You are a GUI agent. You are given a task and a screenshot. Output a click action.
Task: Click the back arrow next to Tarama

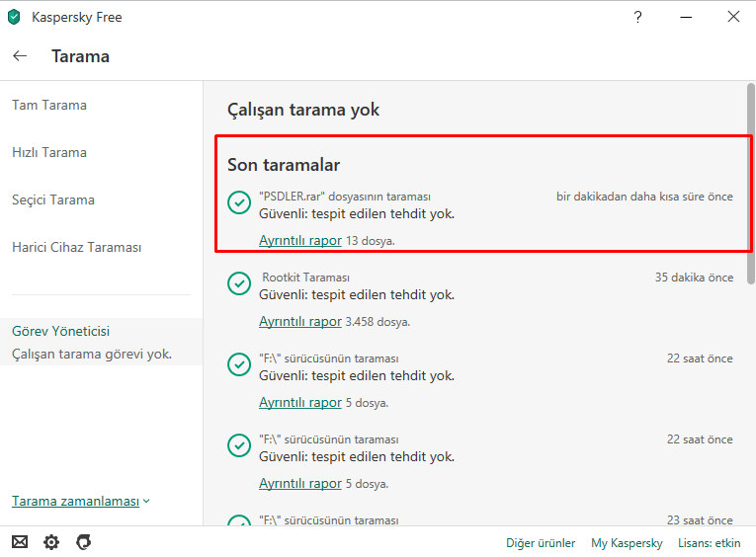[x=20, y=56]
